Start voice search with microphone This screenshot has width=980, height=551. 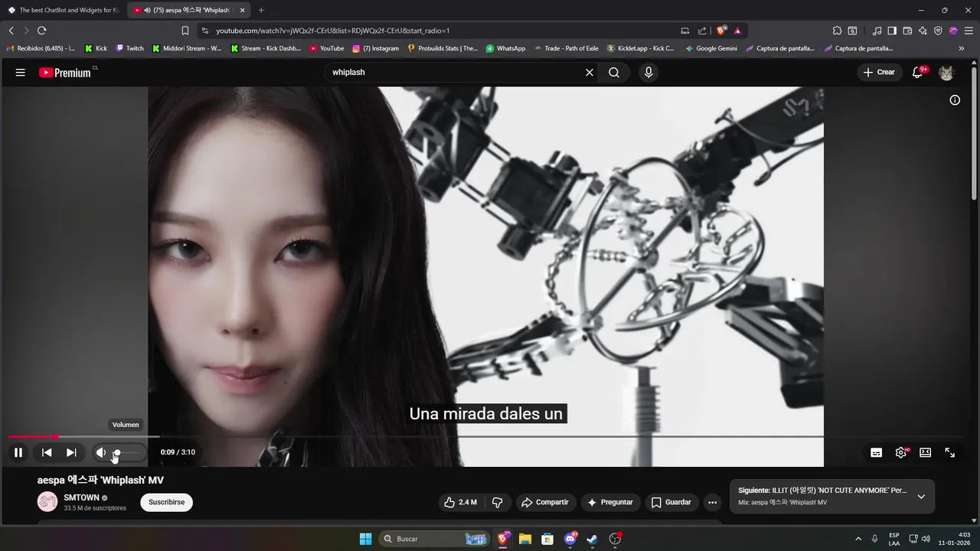pyautogui.click(x=648, y=72)
